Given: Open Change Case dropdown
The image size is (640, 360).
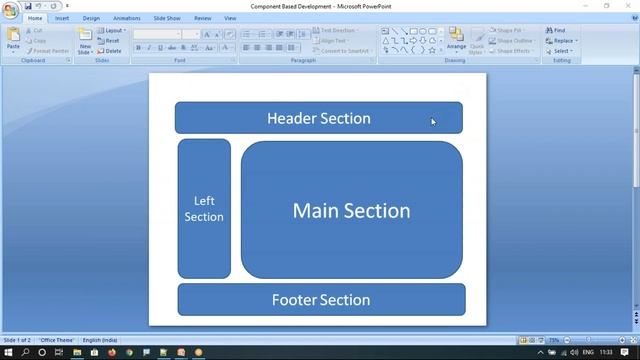Looking at the screenshot, I should [209, 48].
